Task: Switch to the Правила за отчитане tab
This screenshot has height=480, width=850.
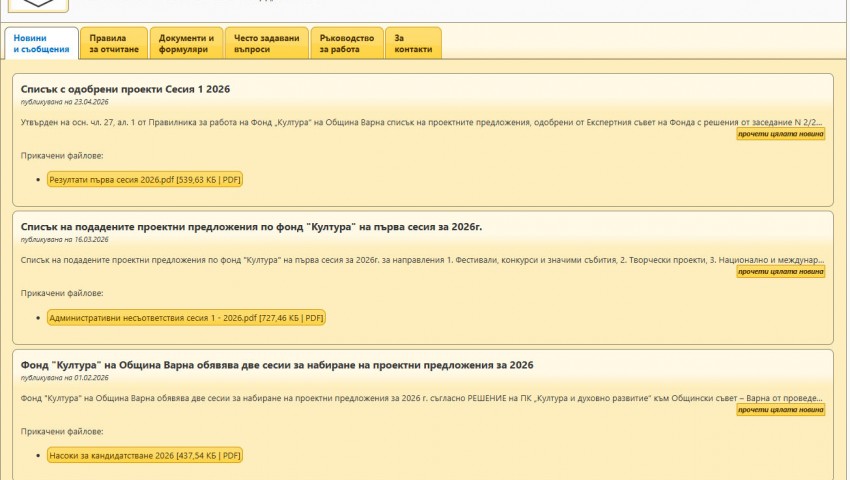Action: pyautogui.click(x=114, y=43)
